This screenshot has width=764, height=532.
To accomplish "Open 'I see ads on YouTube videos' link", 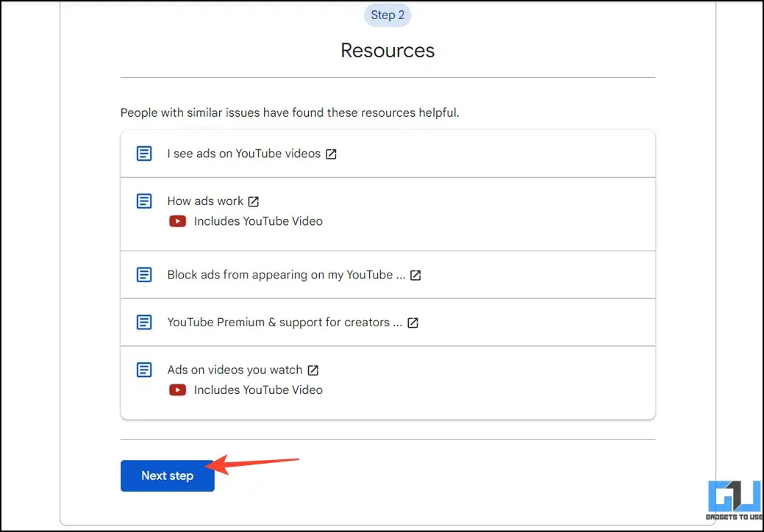I will [x=243, y=154].
